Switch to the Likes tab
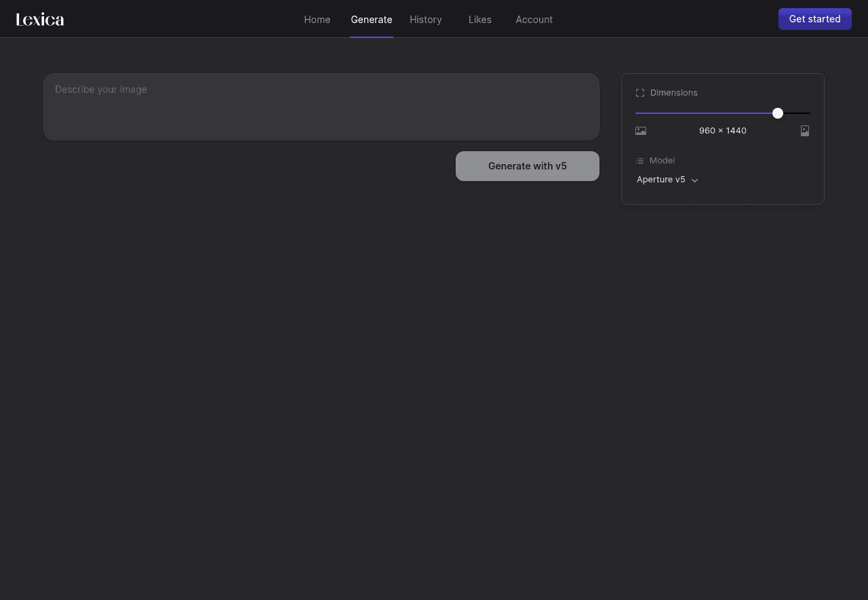Image resolution: width=868 pixels, height=600 pixels. (x=479, y=20)
